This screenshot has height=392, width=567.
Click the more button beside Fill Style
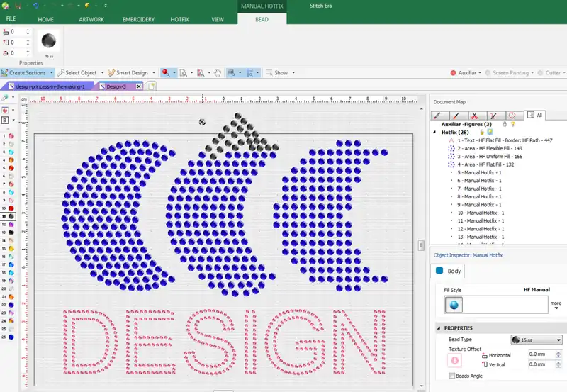(556, 305)
